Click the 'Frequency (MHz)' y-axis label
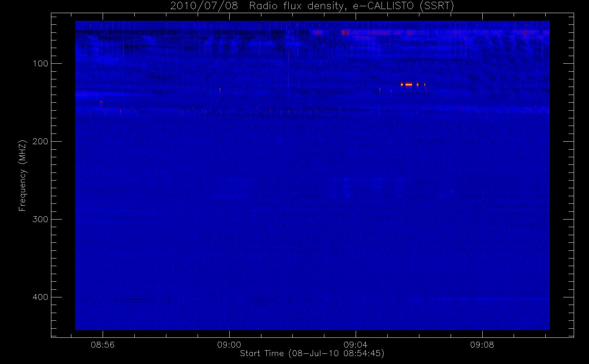This screenshot has height=364, width=589. 23,175
